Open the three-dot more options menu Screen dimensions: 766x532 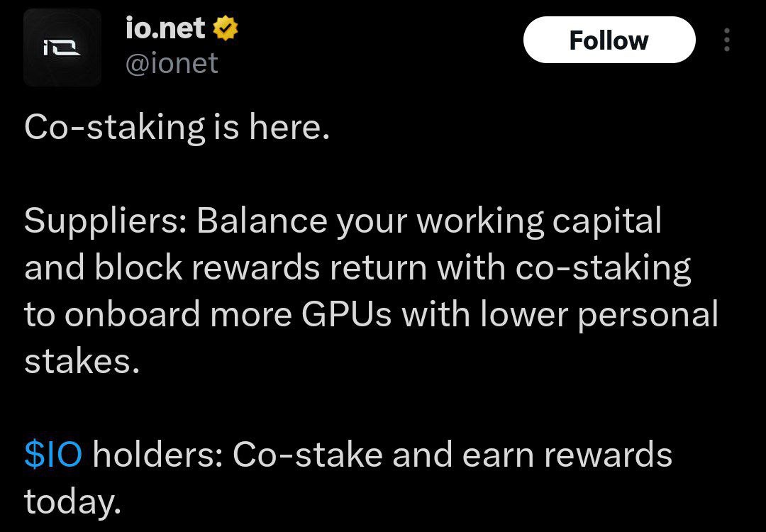point(727,40)
